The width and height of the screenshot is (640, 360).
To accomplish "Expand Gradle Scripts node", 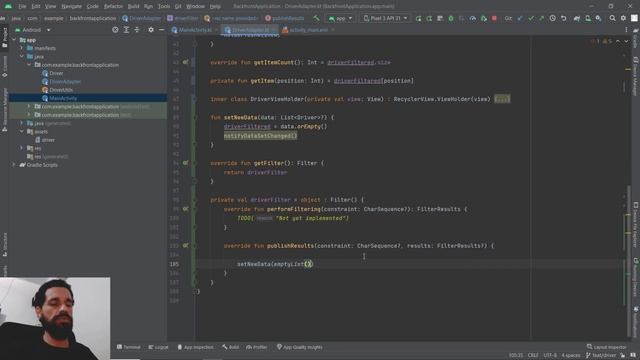I will pyautogui.click(x=14, y=165).
